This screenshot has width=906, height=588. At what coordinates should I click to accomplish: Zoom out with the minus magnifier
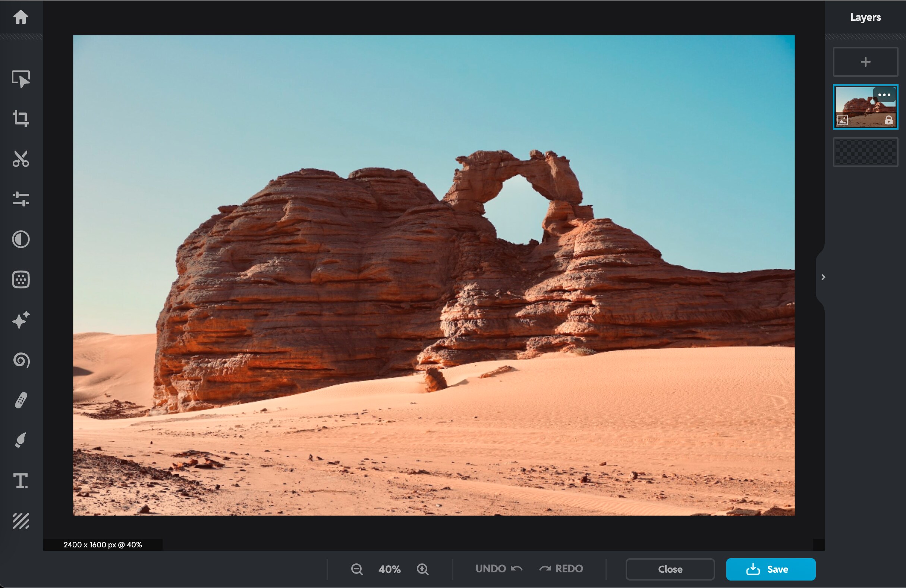point(357,569)
